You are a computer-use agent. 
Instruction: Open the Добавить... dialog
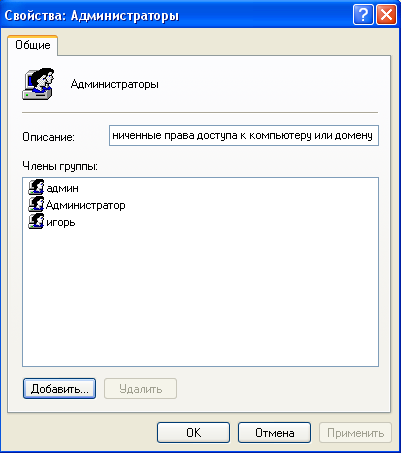pos(59,388)
